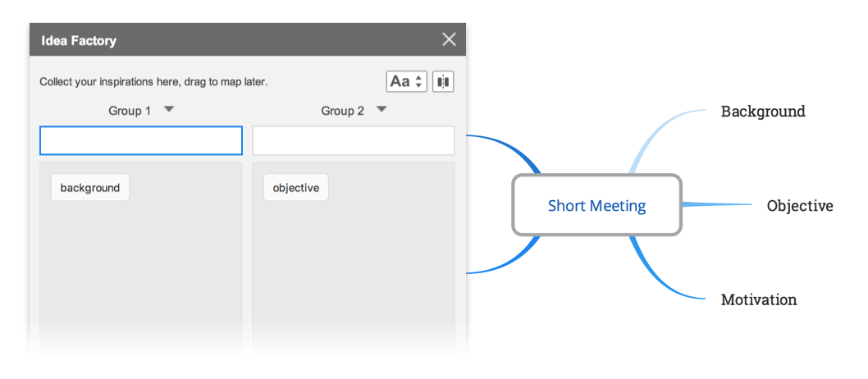Click empty area in Group 1 list

click(141, 271)
